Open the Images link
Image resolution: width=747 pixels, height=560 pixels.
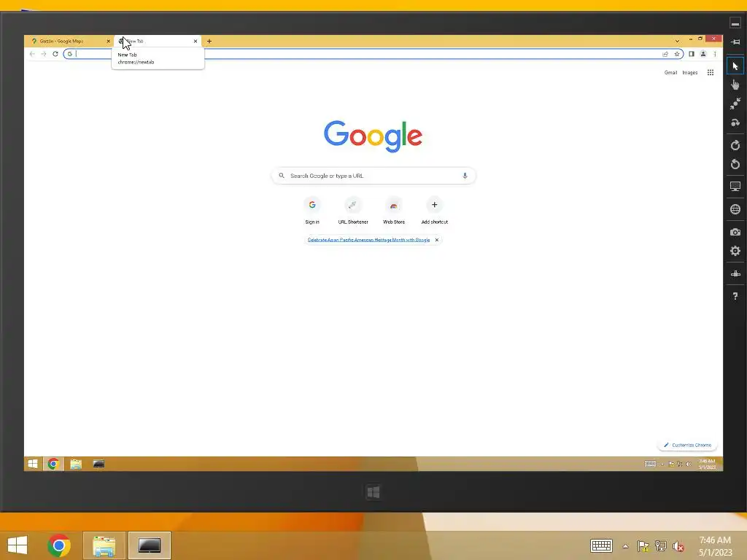coord(690,72)
